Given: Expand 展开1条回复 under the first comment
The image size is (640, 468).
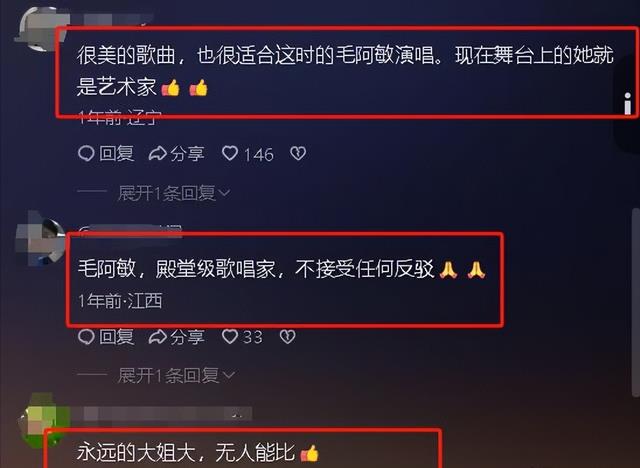Looking at the screenshot, I should click(174, 193).
